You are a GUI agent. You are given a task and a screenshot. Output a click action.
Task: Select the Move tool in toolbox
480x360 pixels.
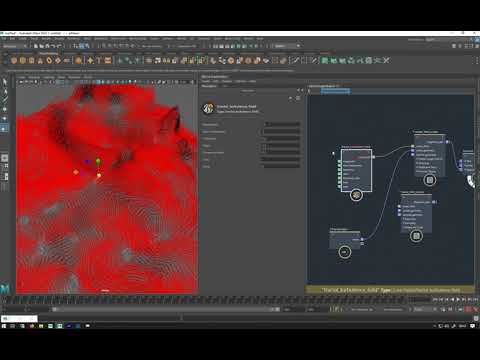click(x=4, y=109)
